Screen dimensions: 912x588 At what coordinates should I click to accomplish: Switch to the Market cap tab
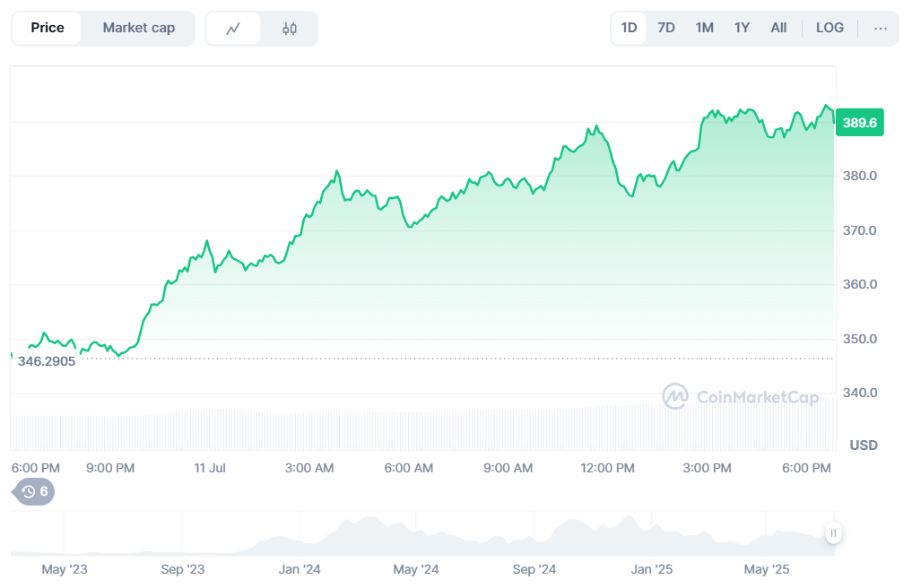pyautogui.click(x=138, y=28)
